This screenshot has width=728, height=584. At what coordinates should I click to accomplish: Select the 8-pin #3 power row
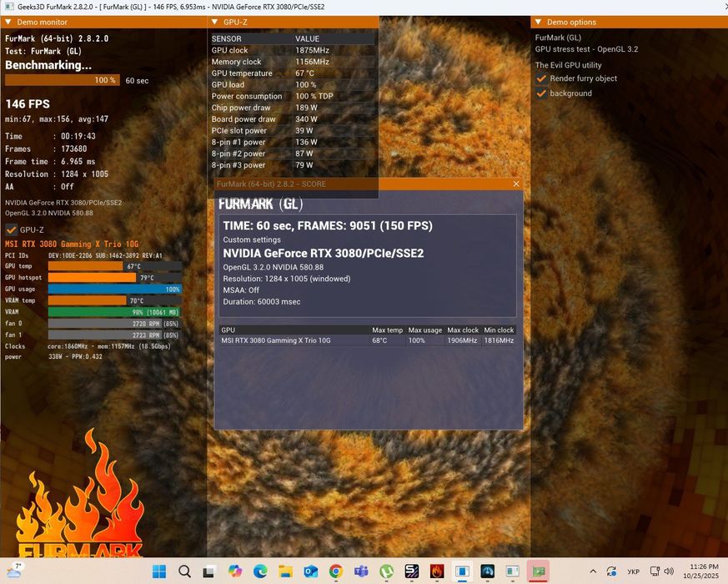coord(293,165)
